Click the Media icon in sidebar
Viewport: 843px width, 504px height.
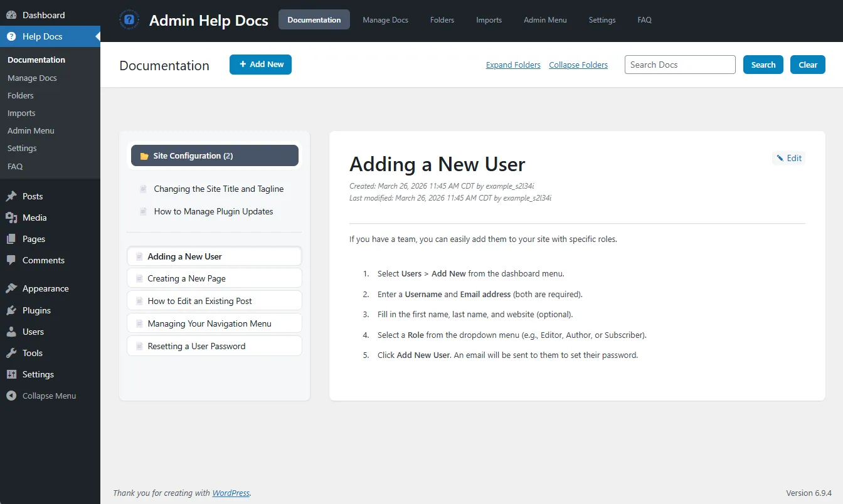[11, 218]
